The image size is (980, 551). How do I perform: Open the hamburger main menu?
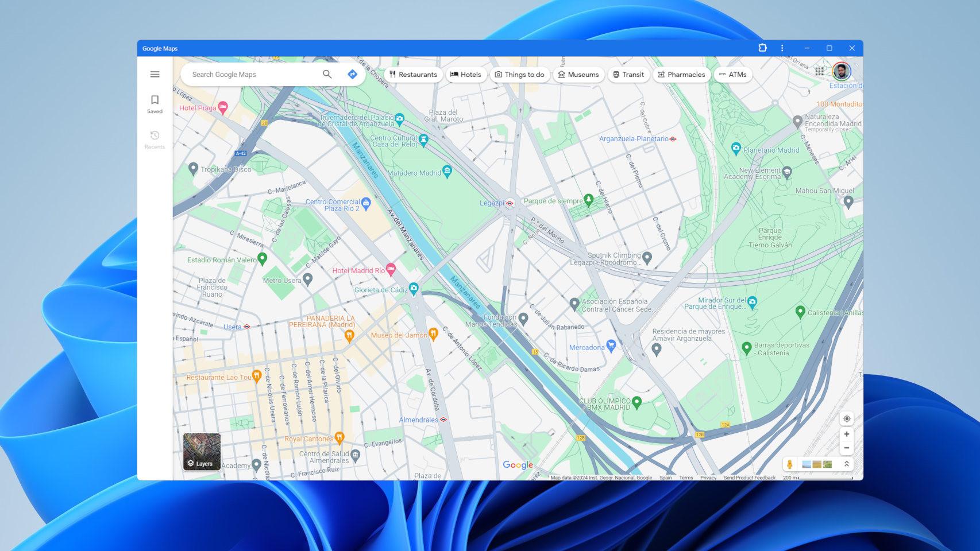(x=155, y=74)
